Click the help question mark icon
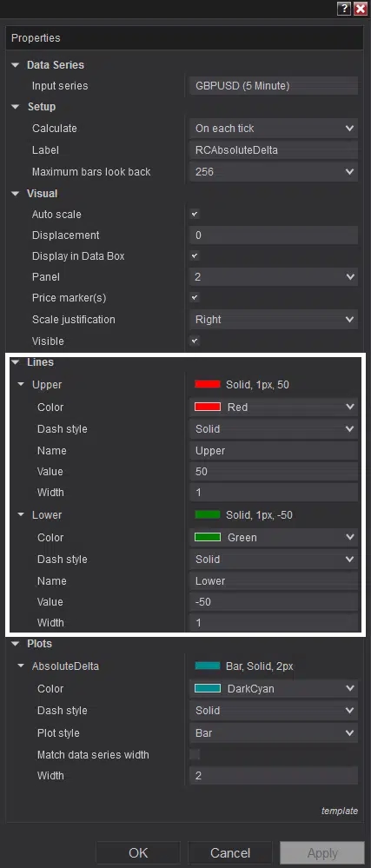Image resolution: width=371 pixels, height=868 pixels. coord(344,9)
